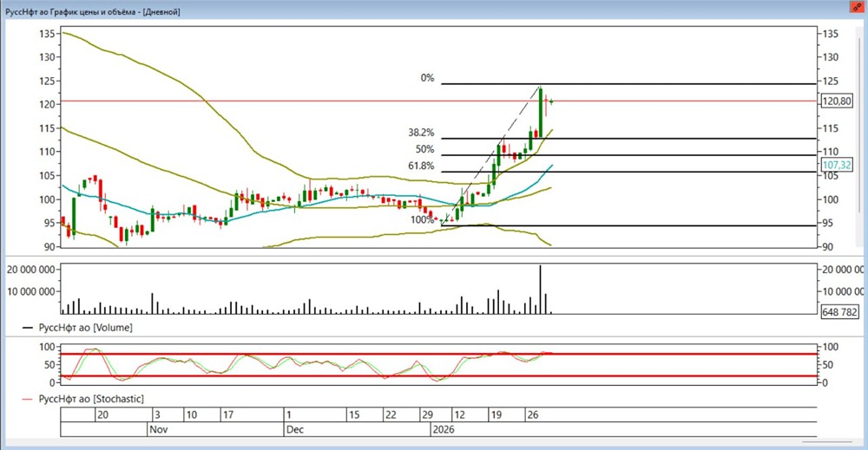Click the 20 000 000 label on left volume axis
The image size is (868, 450).
[31, 270]
